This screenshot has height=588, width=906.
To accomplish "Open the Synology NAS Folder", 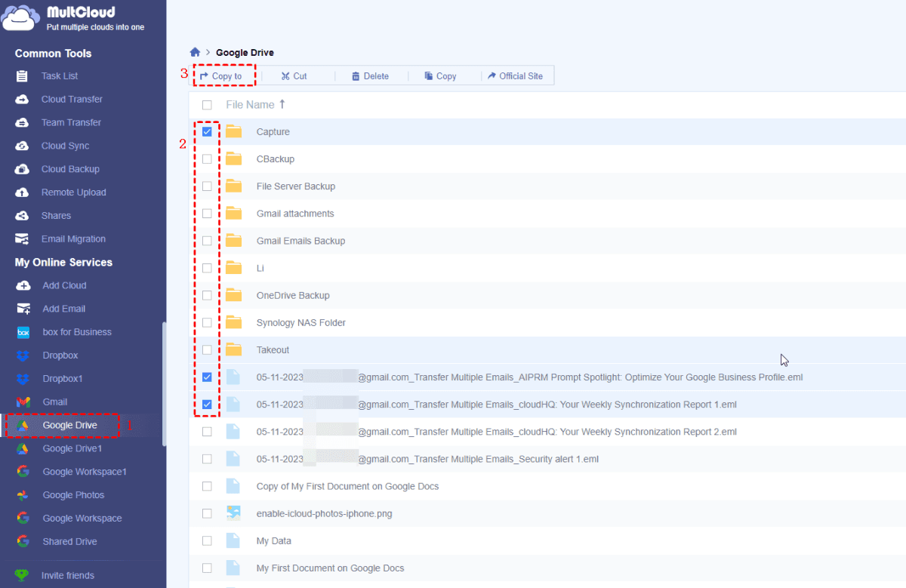I will [x=300, y=322].
